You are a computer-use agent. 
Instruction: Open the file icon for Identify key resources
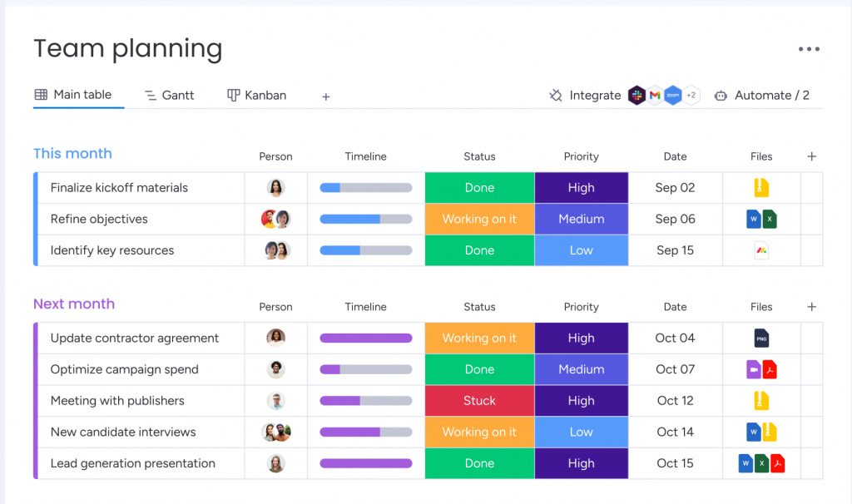(761, 250)
